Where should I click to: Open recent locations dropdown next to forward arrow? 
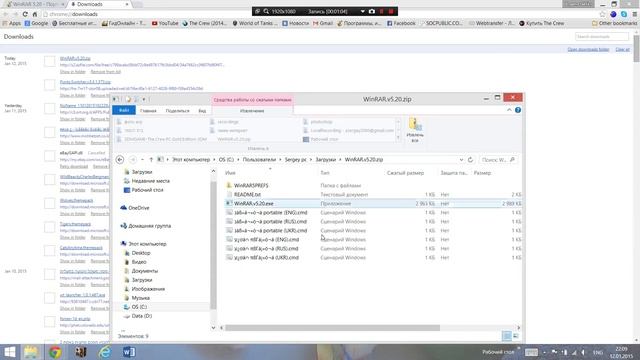[142, 160]
